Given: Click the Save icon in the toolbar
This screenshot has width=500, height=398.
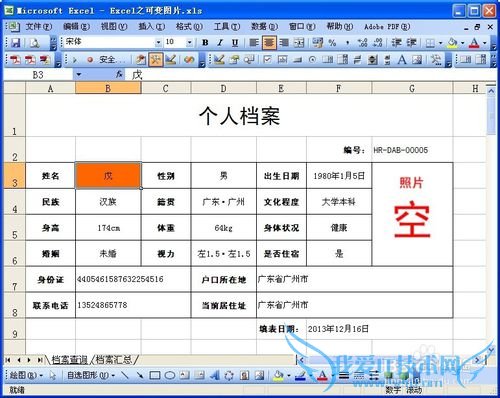Looking at the screenshot, I should click(16, 42).
